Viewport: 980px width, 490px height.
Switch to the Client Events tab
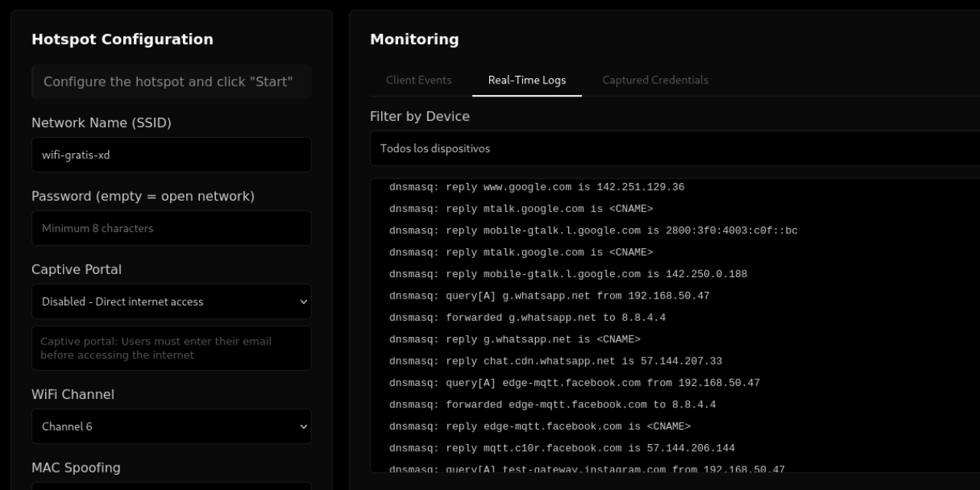(x=418, y=80)
